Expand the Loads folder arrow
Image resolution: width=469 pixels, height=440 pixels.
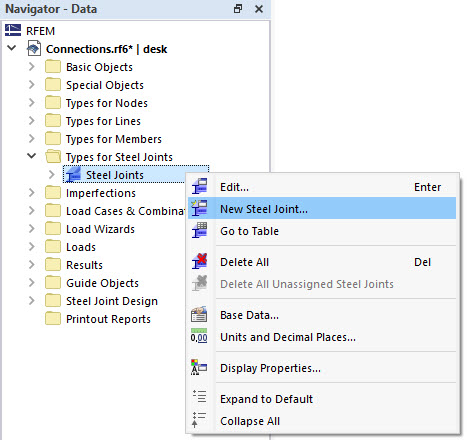point(31,246)
